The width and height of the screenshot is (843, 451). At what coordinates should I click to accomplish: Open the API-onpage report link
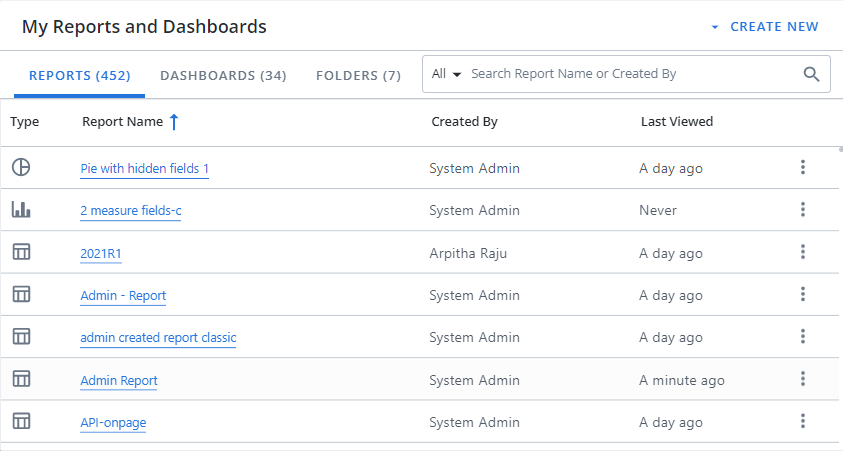pyautogui.click(x=113, y=423)
